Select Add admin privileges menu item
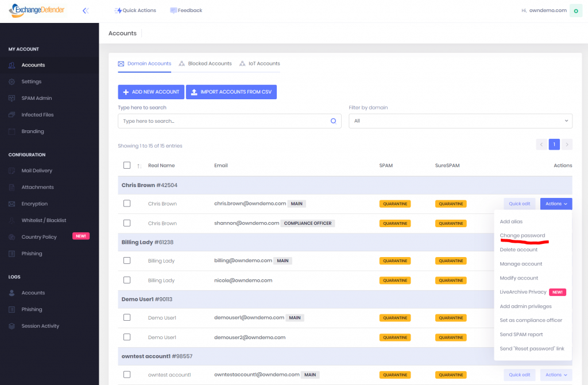This screenshot has height=385, width=588. [526, 306]
